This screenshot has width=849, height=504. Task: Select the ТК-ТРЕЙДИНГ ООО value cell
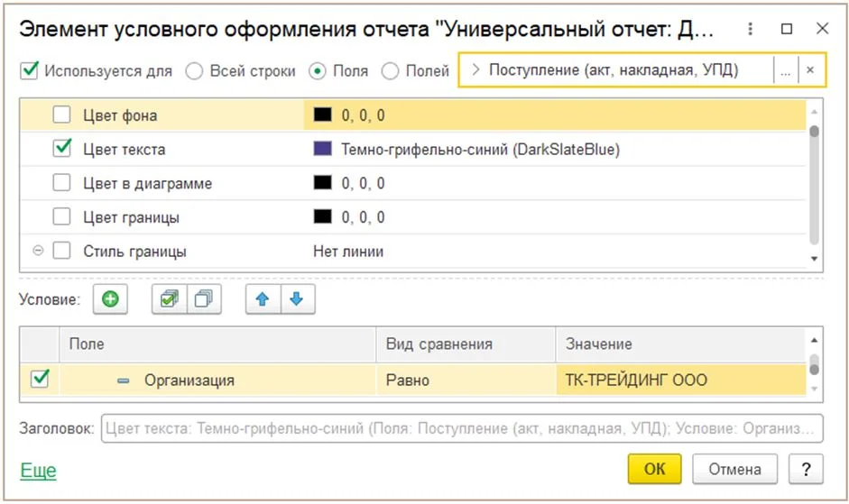tap(680, 380)
